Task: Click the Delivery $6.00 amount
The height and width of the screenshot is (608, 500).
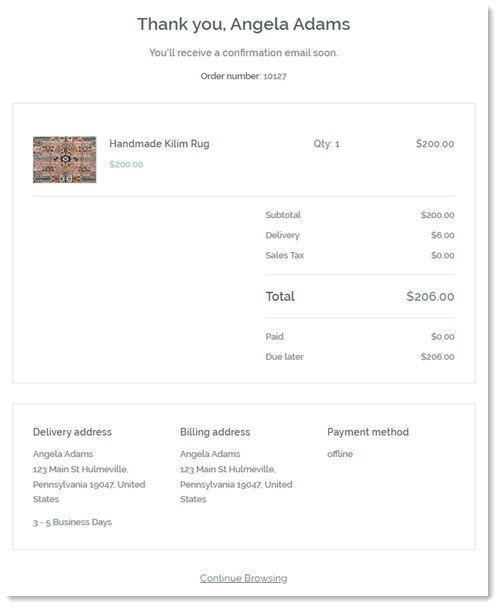Action: 443,235
